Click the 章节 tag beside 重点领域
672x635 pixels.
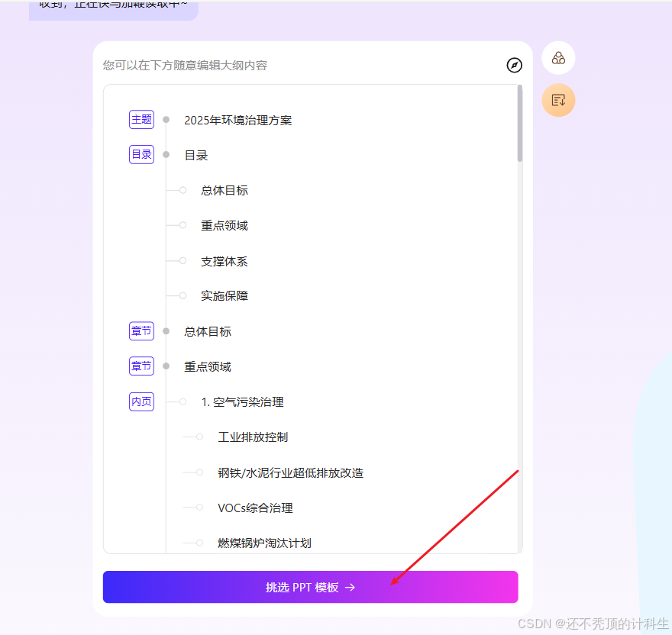(141, 366)
